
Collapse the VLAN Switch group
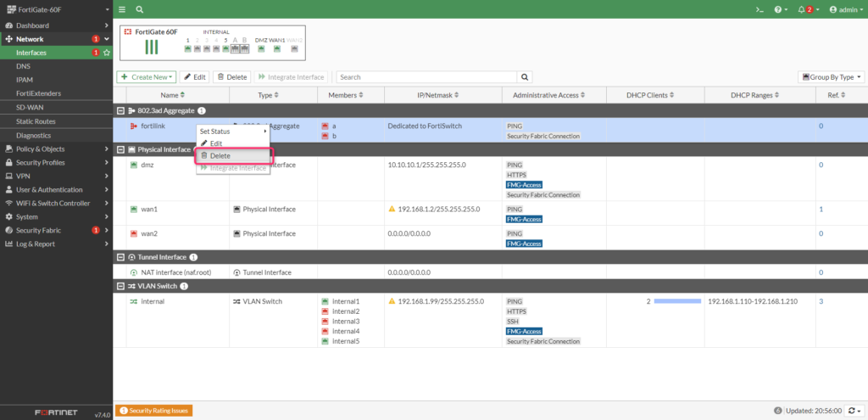tap(120, 287)
